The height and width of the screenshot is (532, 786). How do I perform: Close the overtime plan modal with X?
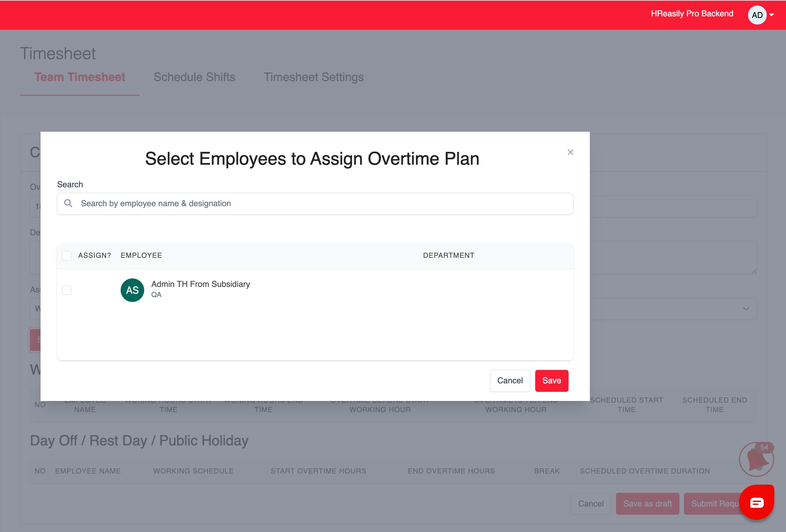coord(570,152)
